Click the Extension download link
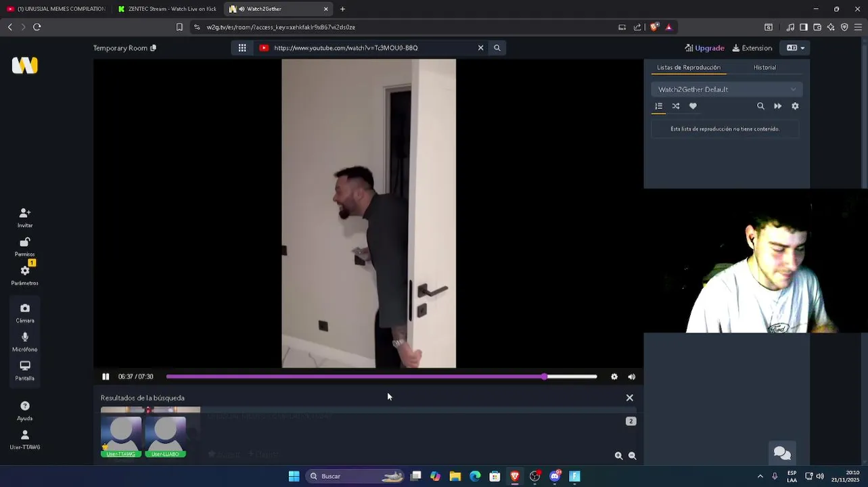Viewport: 868px width, 487px height. (752, 48)
